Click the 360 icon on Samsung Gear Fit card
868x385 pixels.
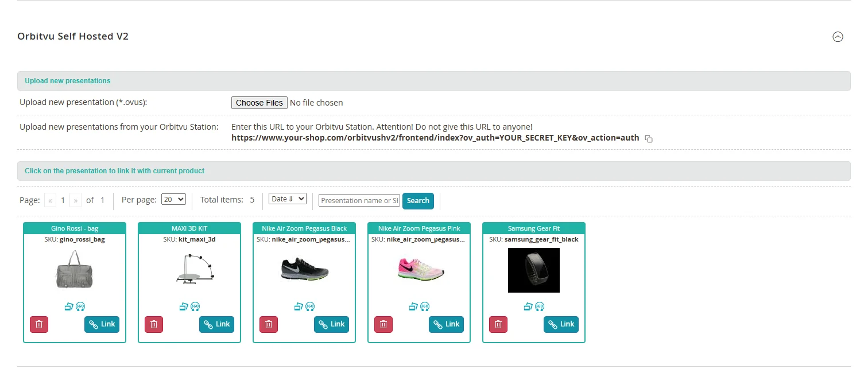tap(540, 306)
